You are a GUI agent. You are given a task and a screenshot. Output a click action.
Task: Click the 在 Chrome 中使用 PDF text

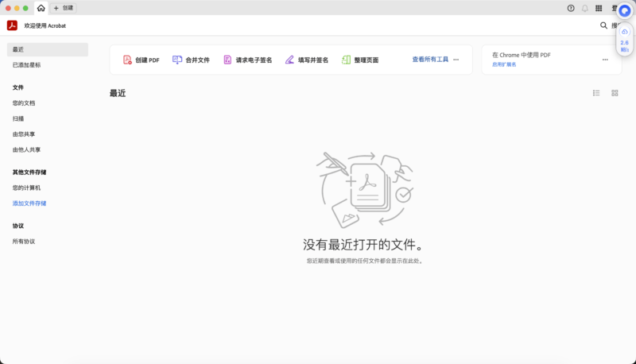522,55
